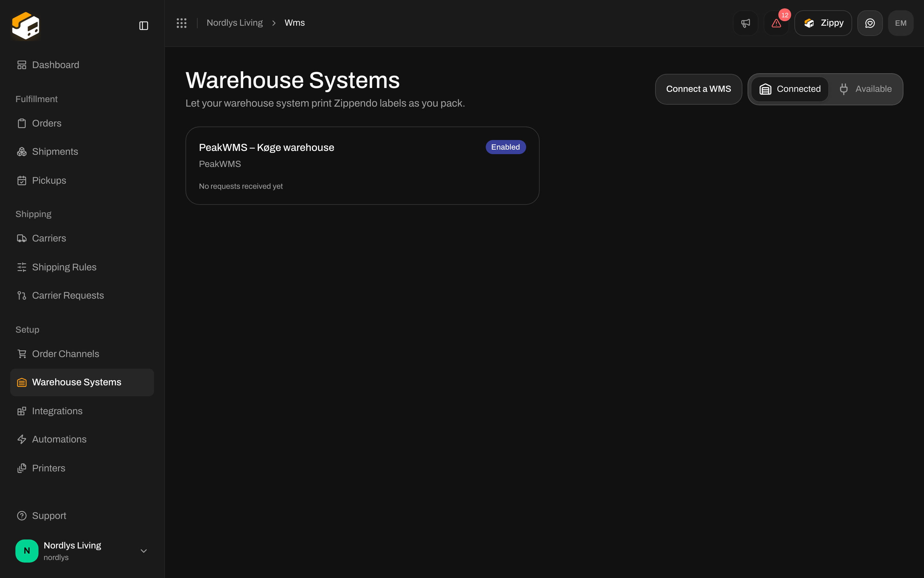Switch to the Available tab
Screen dimensions: 924x578
pyautogui.click(x=865, y=89)
